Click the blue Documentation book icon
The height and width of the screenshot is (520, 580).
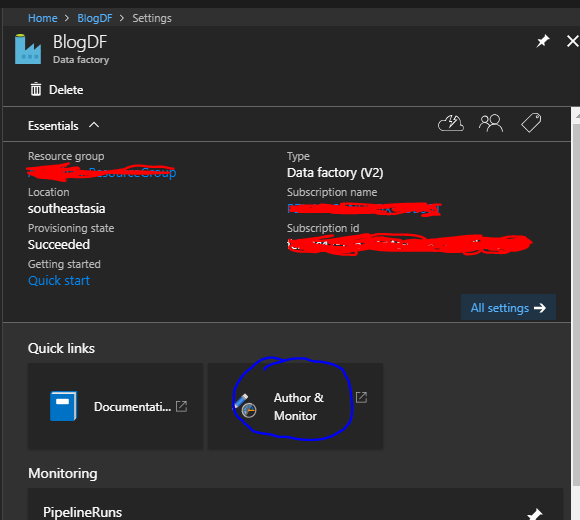click(63, 406)
